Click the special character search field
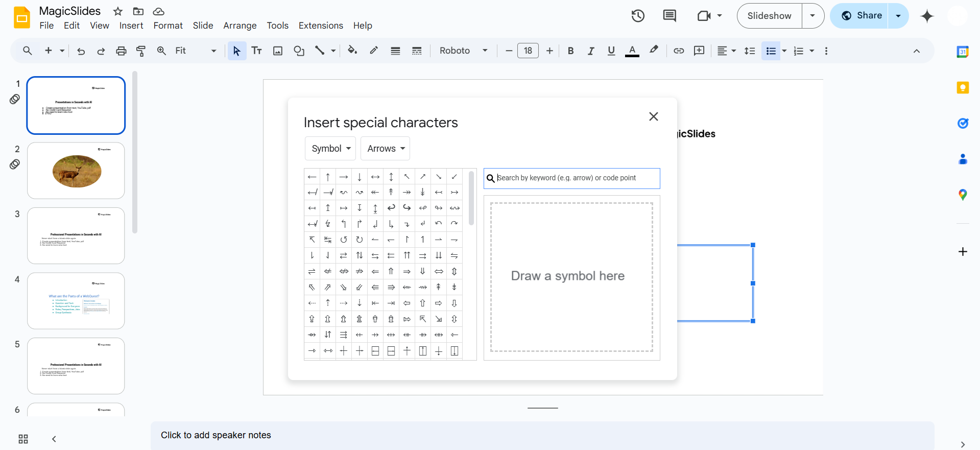The image size is (980, 450). point(576,178)
